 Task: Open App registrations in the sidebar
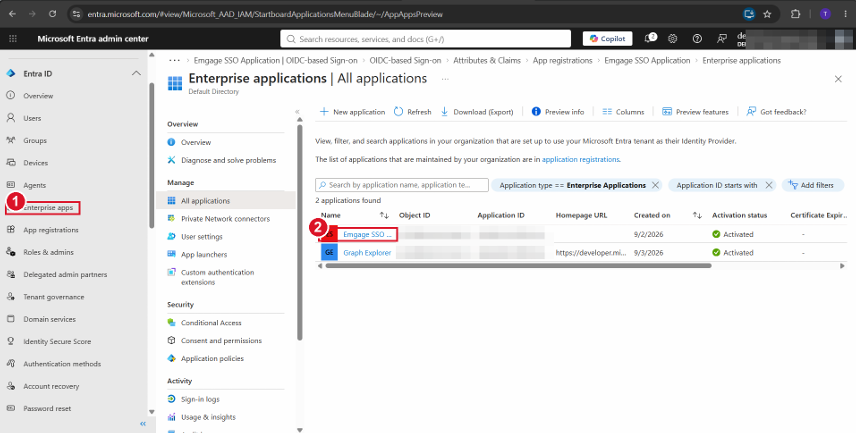(51, 230)
